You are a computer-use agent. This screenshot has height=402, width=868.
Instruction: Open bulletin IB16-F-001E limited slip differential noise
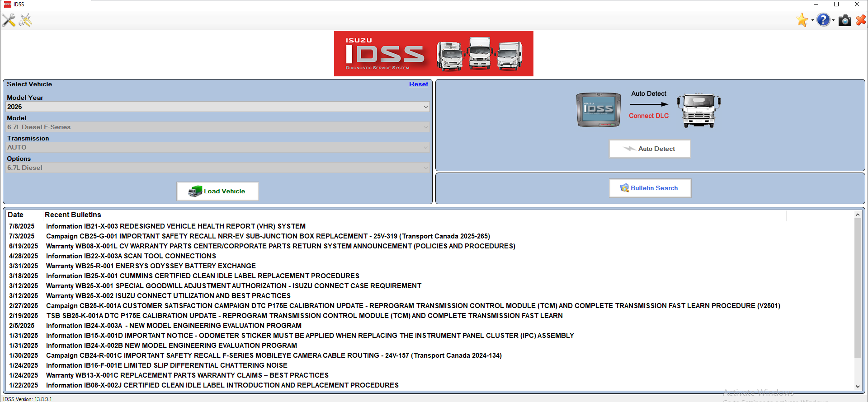click(x=167, y=365)
